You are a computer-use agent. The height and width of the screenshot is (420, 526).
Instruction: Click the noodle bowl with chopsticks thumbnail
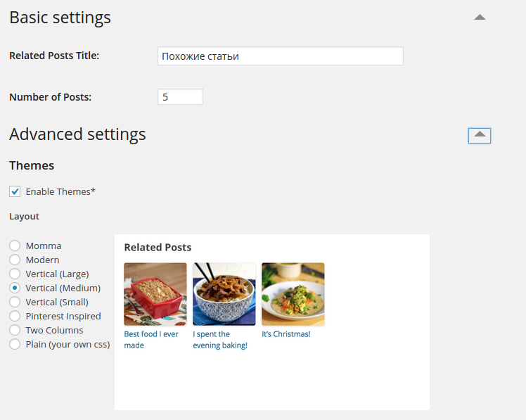[x=224, y=294]
